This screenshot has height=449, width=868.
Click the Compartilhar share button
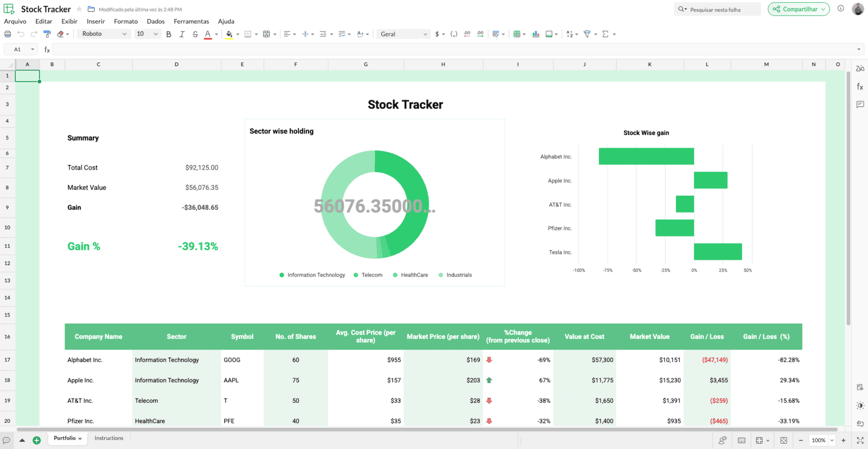point(795,9)
